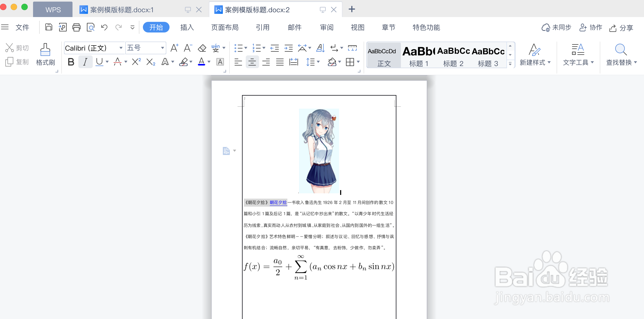Open the 五号 font size dropdown
Viewport: 644px width, 319px height.
click(x=162, y=48)
